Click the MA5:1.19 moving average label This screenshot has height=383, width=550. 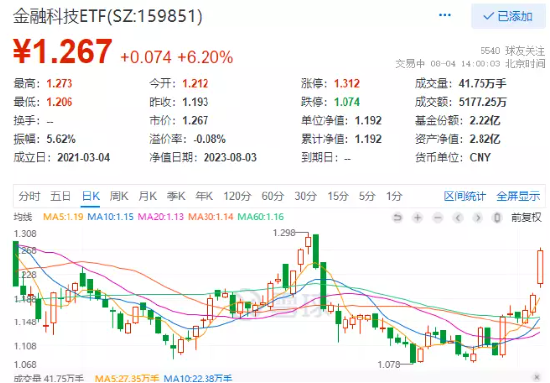coord(63,217)
